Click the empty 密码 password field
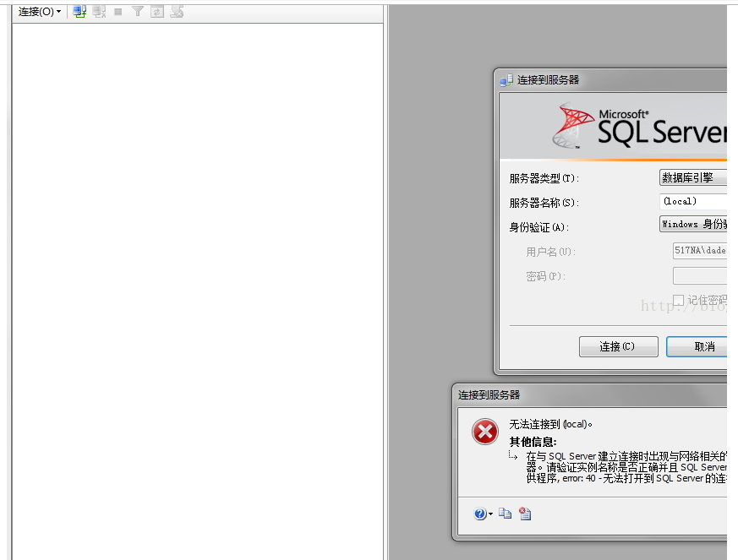738x560 pixels. (x=700, y=276)
